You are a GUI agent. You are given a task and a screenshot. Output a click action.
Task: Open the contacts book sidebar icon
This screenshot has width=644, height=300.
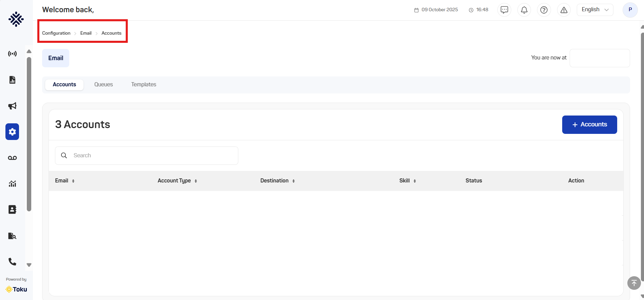[12, 210]
